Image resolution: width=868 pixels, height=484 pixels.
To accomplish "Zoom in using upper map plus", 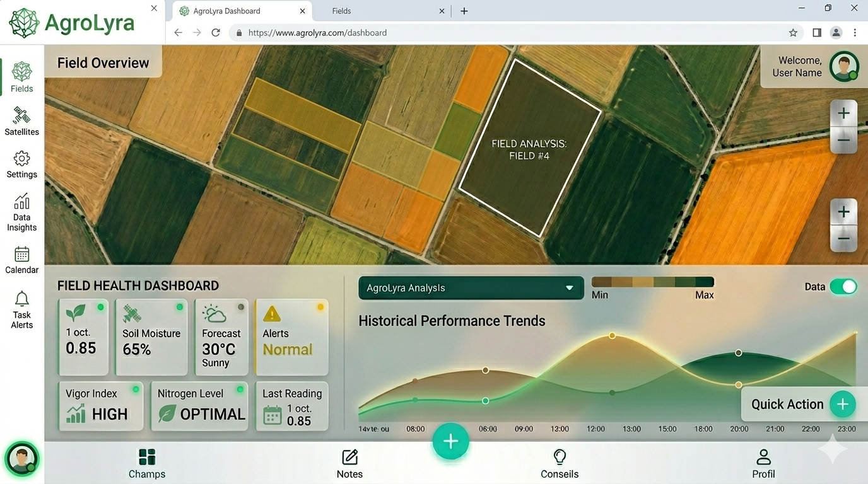I will point(843,113).
